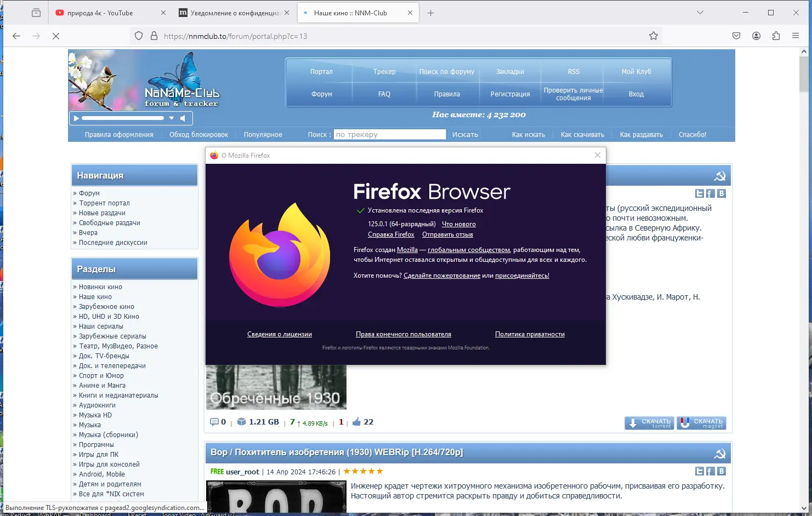Share the Вор post on Facebook
Screen dimensions: 812x516
click(x=710, y=471)
